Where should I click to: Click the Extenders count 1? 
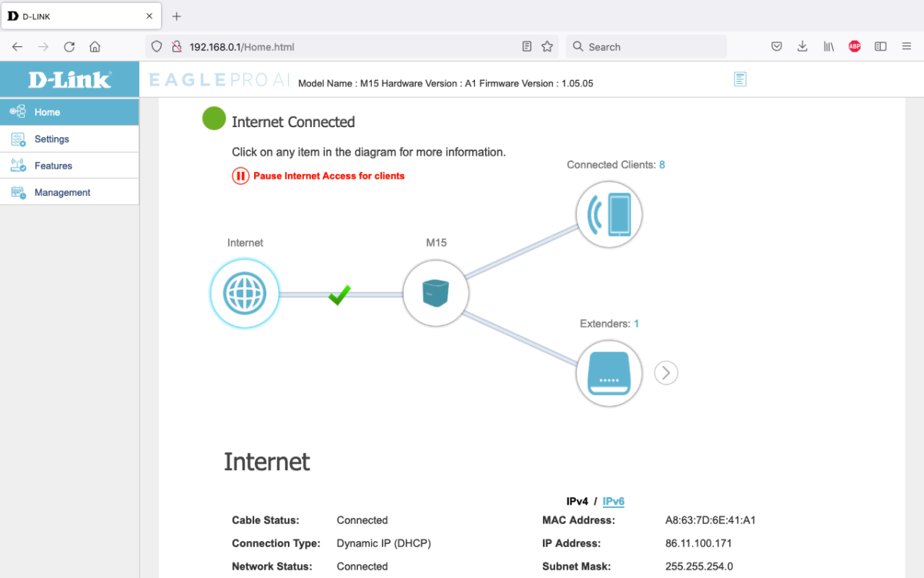tap(637, 324)
